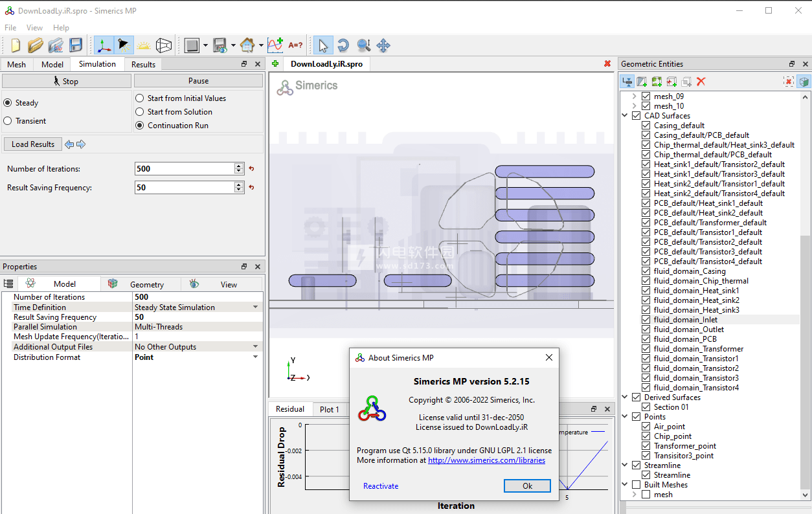The width and height of the screenshot is (812, 514).
Task: Uncheck the Casing_default surface checkbox
Action: coord(646,126)
